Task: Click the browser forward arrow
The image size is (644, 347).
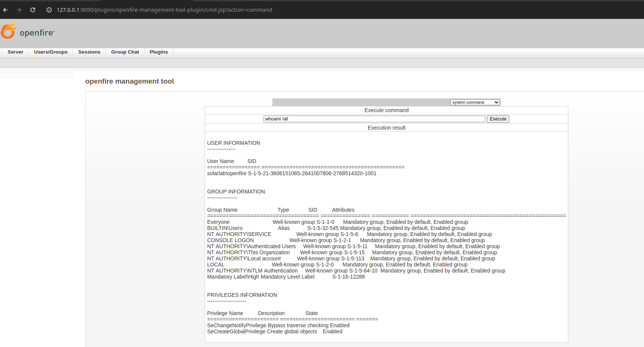Action: (19, 10)
